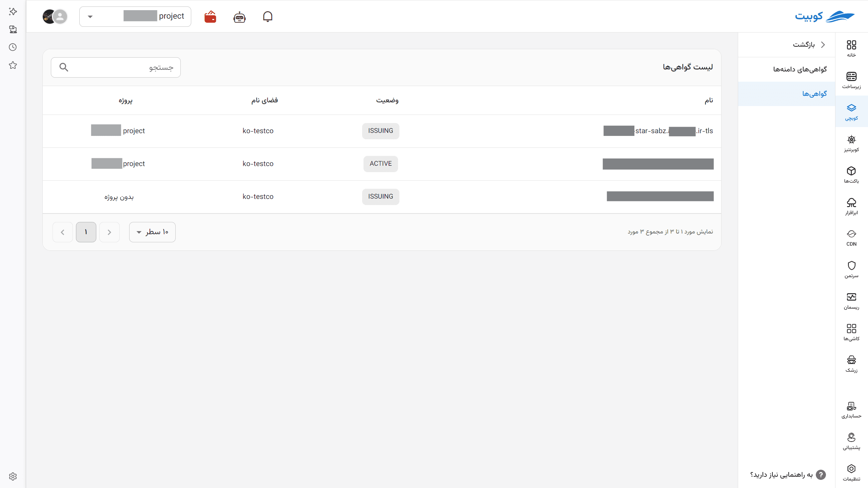Open the ۱۰ سطر rows-per-page dropdown
This screenshot has width=868, height=488.
152,232
